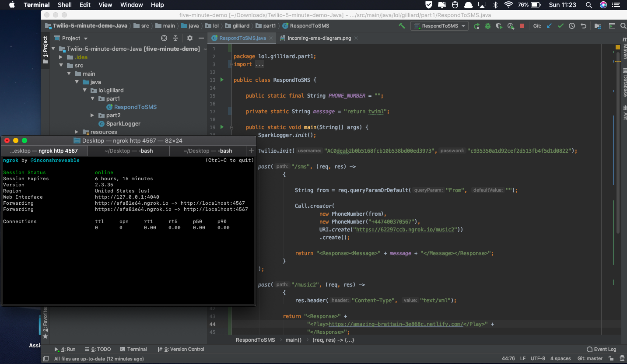627x364 pixels.
Task: Click the Build Project hammer icon
Action: (402, 26)
